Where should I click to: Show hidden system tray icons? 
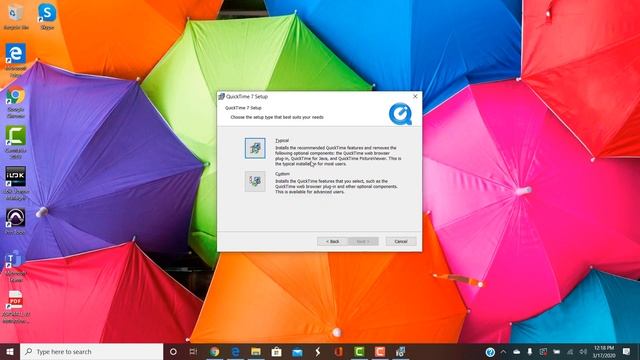[x=503, y=352]
